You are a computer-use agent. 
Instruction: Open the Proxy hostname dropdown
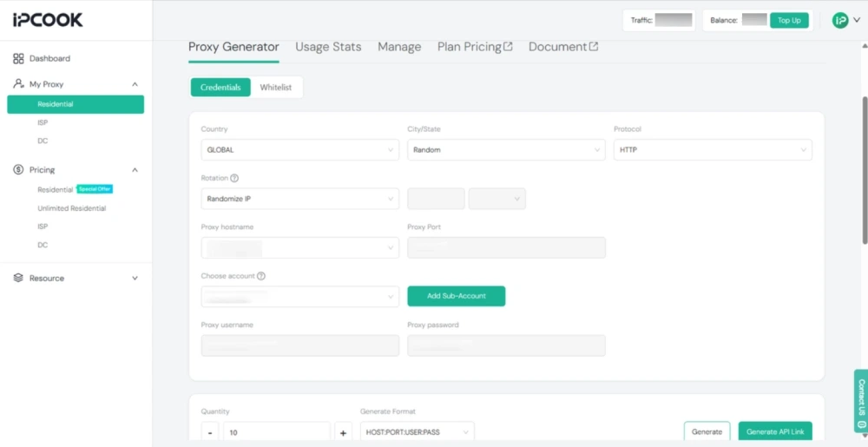point(300,248)
